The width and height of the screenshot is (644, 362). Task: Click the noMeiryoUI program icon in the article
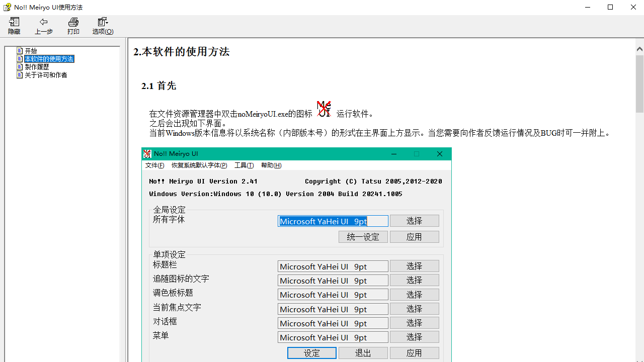point(324,108)
